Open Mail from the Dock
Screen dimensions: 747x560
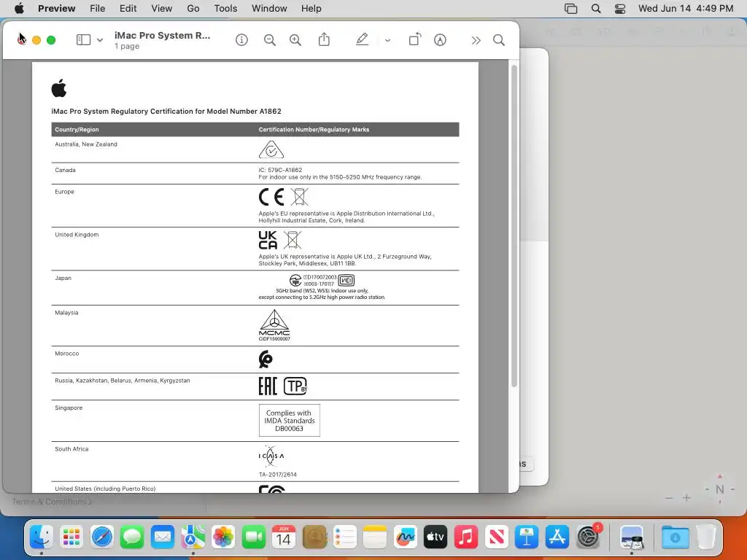[163, 537]
